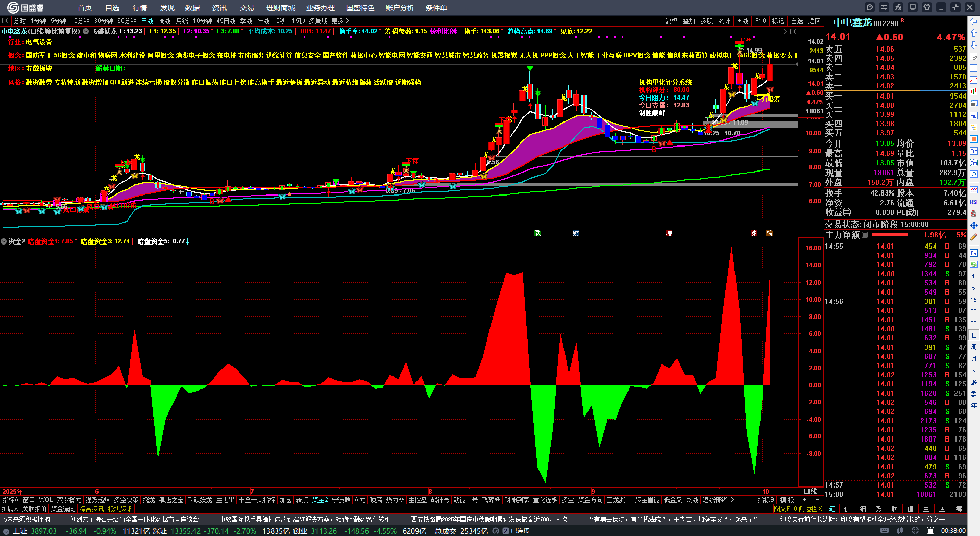Image resolution: width=980 pixels, height=536 pixels.
Task: Open the 自选 add-to-watchlist dropdown
Action: coord(796,21)
